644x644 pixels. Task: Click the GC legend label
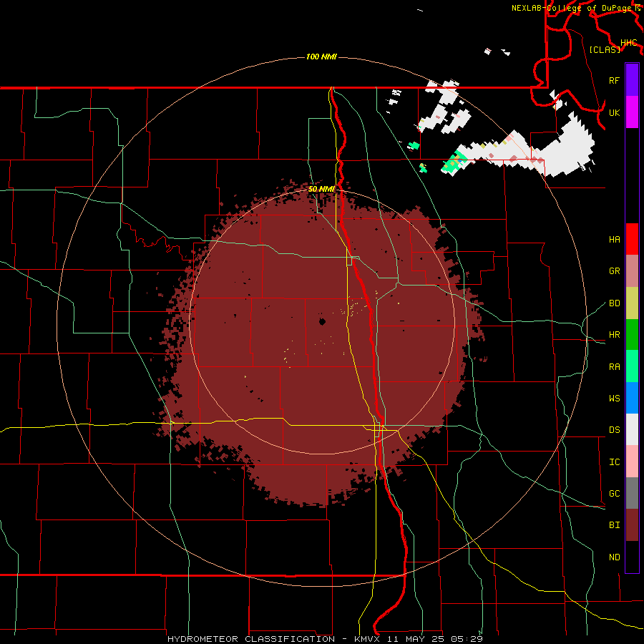pyautogui.click(x=614, y=493)
